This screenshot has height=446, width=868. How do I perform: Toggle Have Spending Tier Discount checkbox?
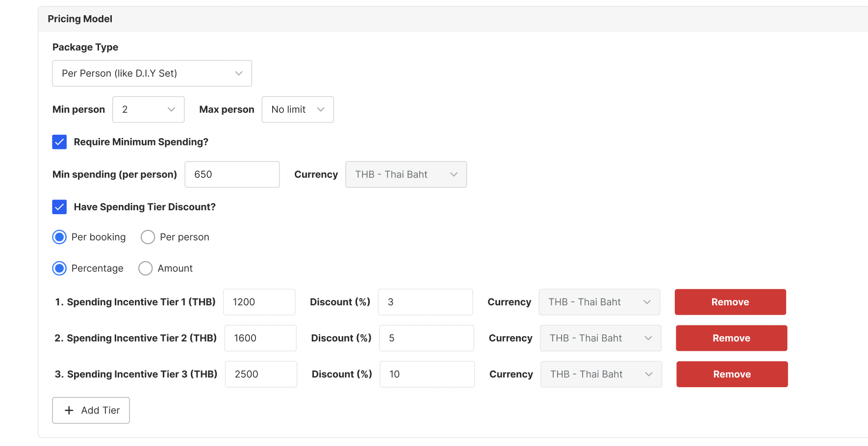coord(59,207)
